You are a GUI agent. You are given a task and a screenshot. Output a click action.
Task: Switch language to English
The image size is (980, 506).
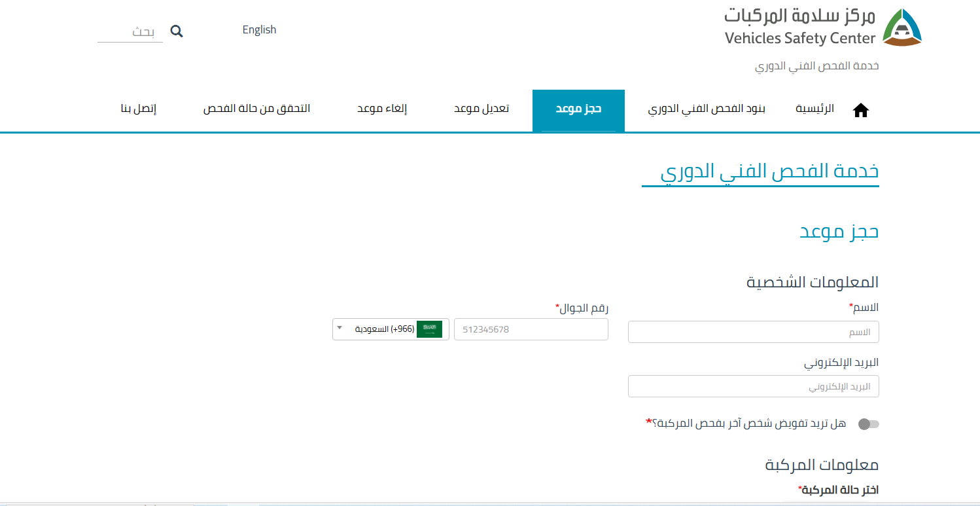click(x=259, y=29)
